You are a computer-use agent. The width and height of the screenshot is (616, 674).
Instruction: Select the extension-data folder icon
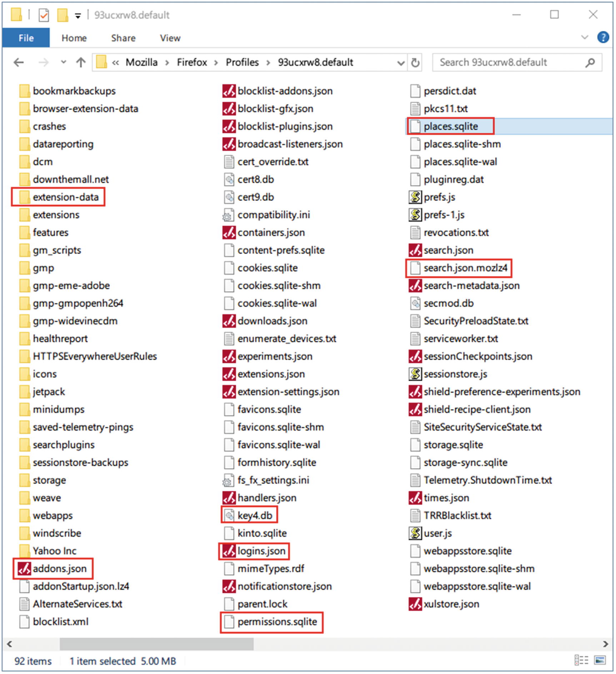[24, 197]
